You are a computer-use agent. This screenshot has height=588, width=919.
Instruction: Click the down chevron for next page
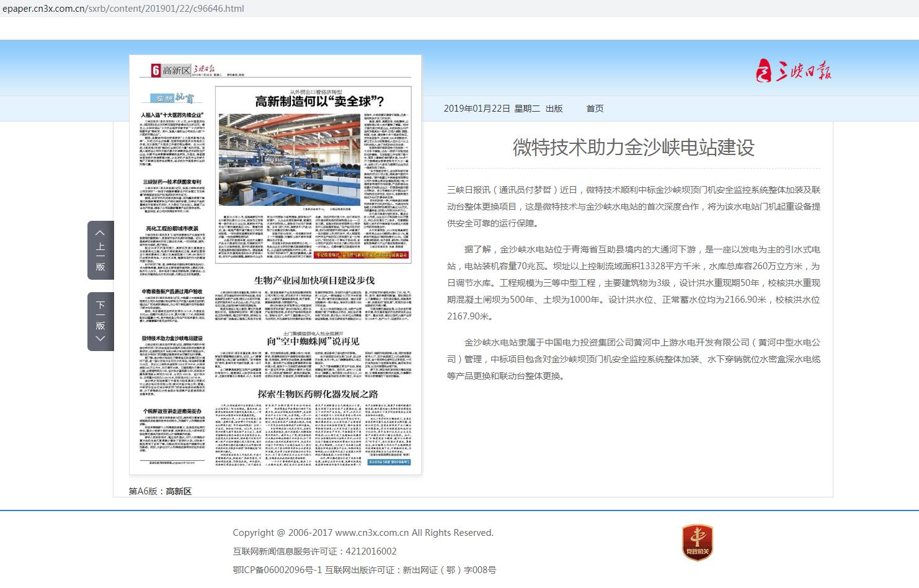(100, 339)
